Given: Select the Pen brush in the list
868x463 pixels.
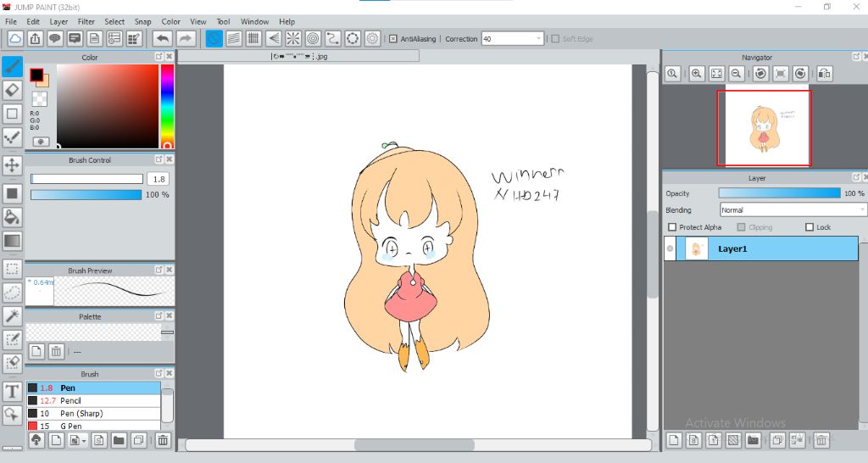Looking at the screenshot, I should (x=93, y=388).
